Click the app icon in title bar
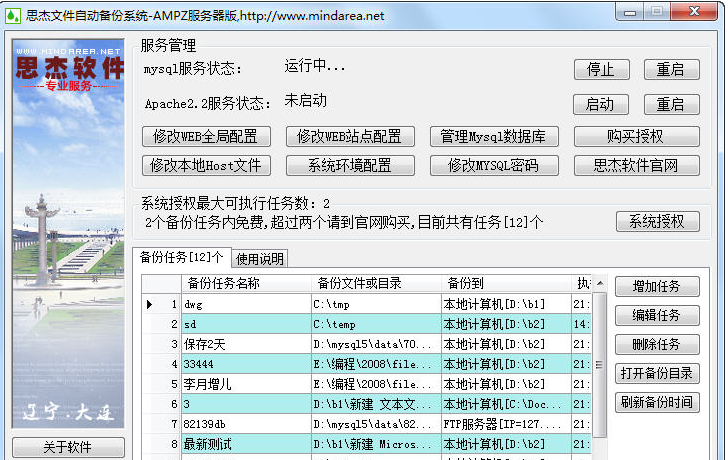The width and height of the screenshot is (728, 460). click(x=13, y=16)
